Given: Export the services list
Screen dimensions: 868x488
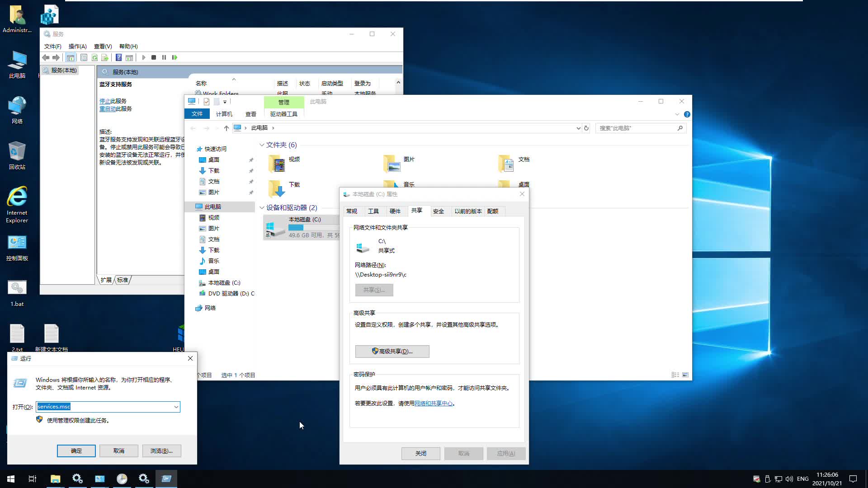Looking at the screenshot, I should (x=105, y=57).
